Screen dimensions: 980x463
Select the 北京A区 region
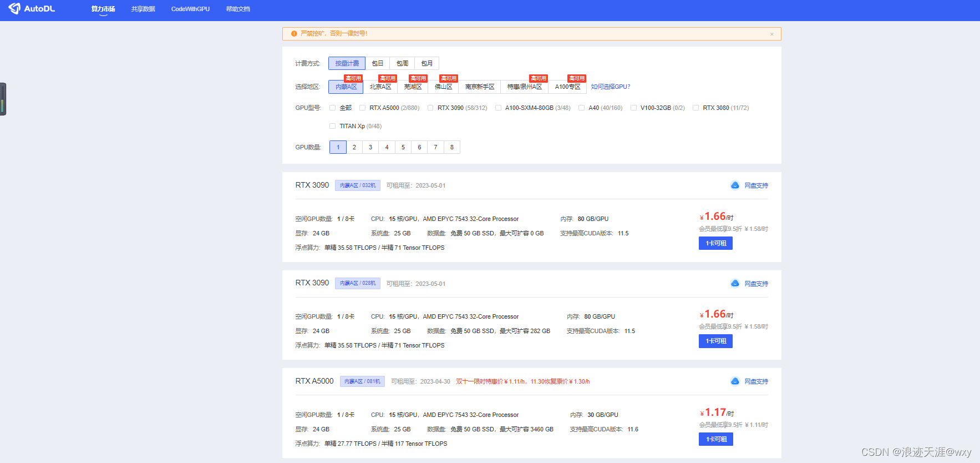[380, 87]
